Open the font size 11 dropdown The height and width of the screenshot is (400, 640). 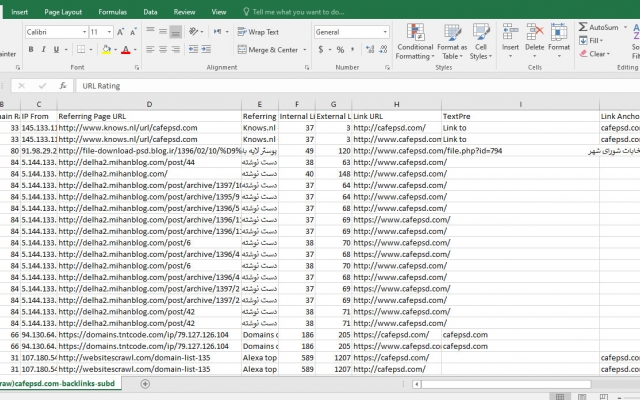pos(109,32)
